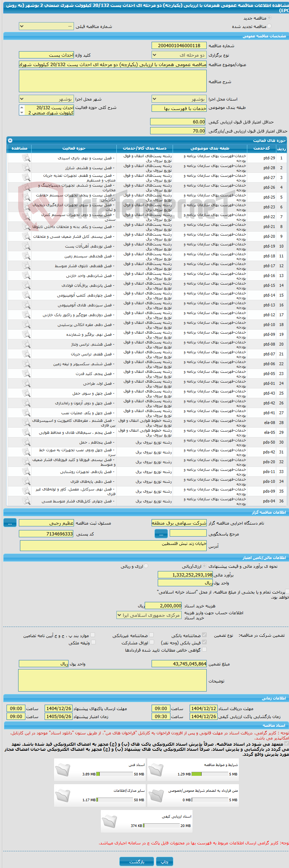Open view icon for row ptd-17
Image resolution: width=289 pixels, height=868 pixels.
coord(26,266)
